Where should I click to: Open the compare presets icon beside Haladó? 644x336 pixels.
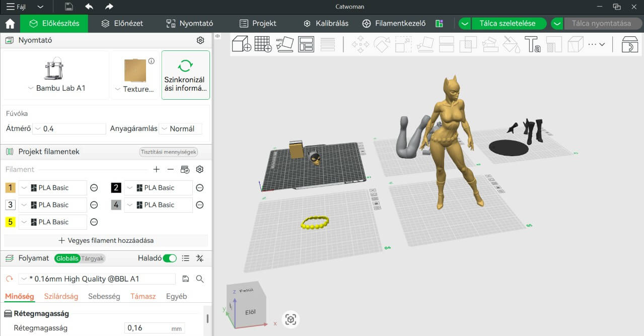(200, 258)
